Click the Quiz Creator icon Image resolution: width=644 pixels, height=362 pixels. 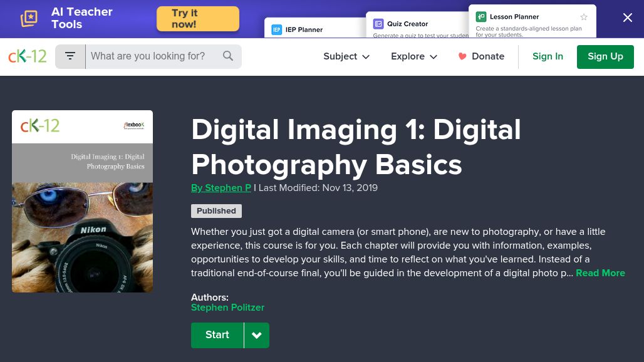378,24
